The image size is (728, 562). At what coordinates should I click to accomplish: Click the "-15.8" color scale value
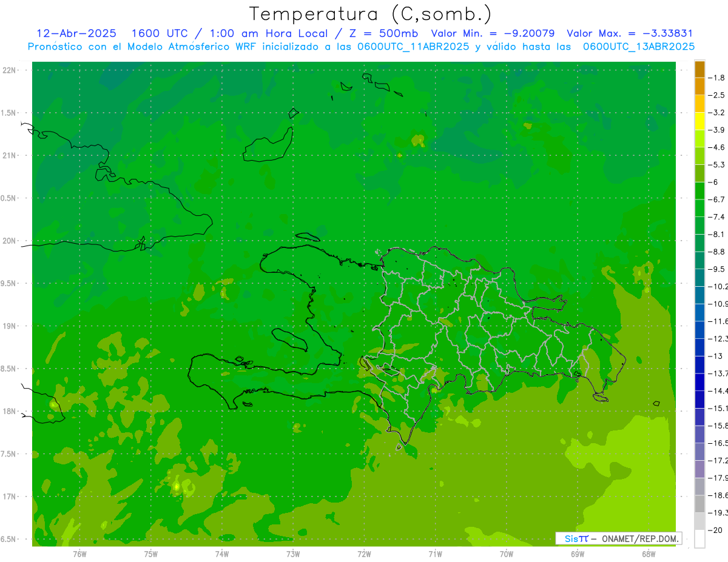click(x=718, y=426)
